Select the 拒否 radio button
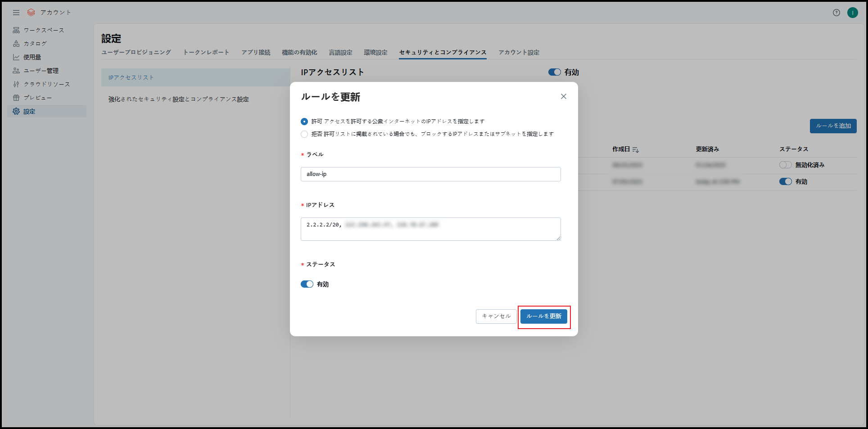The image size is (868, 429). tap(304, 134)
